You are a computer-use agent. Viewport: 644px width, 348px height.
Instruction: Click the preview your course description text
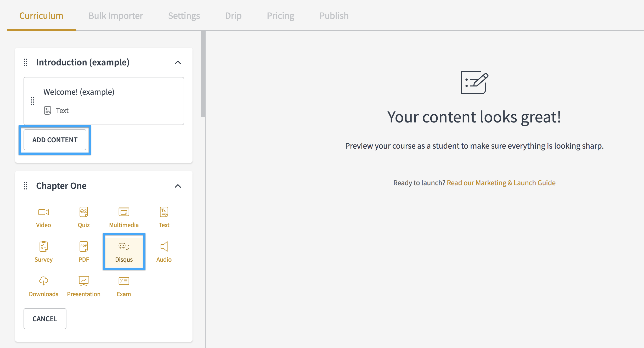(x=474, y=146)
